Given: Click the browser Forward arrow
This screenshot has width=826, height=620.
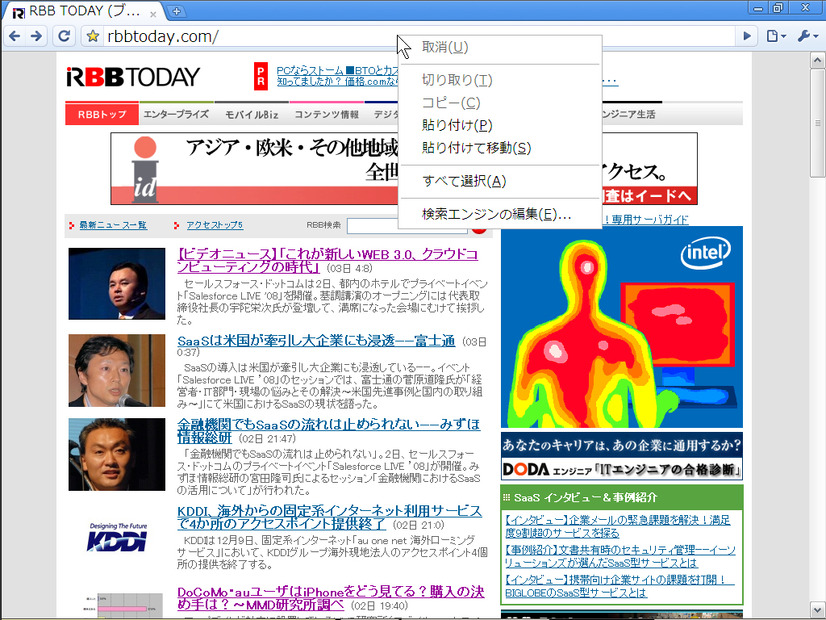Looking at the screenshot, I should tap(36, 36).
